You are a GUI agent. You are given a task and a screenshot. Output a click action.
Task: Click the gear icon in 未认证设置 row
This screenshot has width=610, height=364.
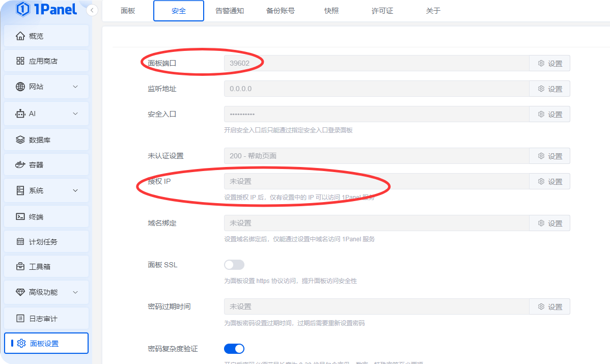click(x=541, y=156)
